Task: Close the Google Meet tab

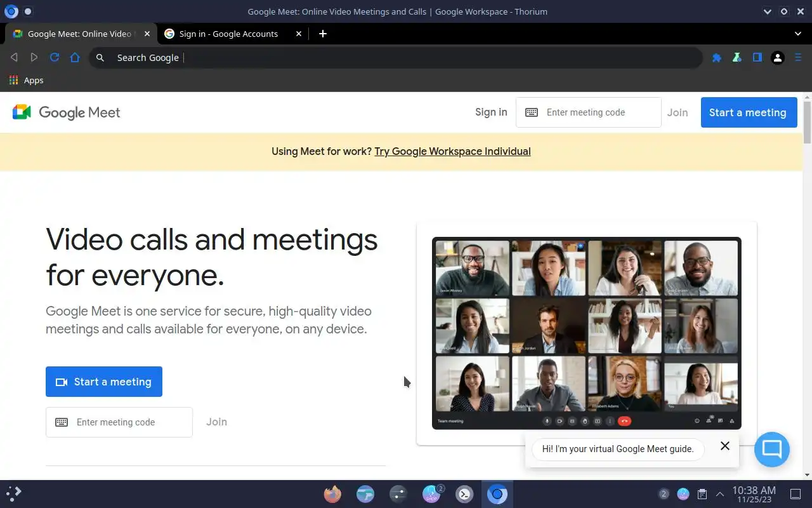Action: click(147, 34)
